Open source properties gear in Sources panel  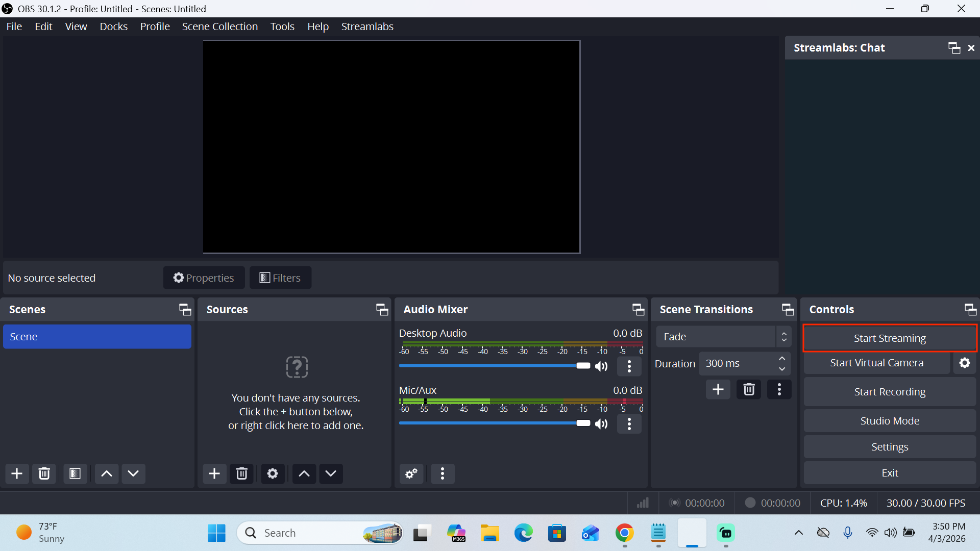[273, 473]
